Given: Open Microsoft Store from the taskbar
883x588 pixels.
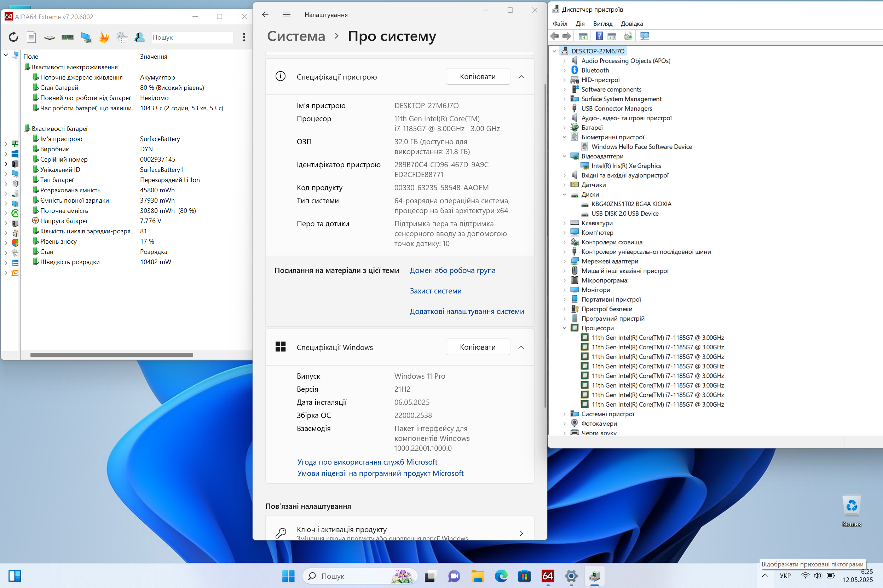Looking at the screenshot, I should point(524,576).
